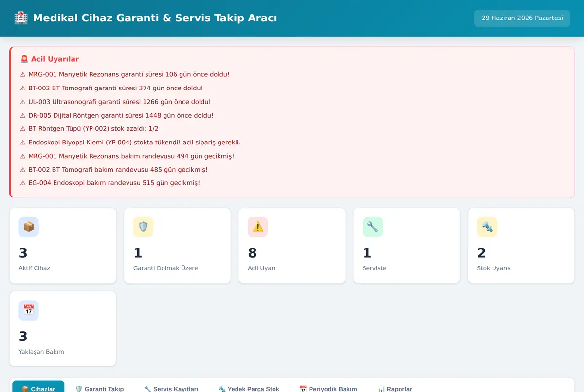Click the Acil Uyarılar heading
Viewport: 584px width, 392px height.
coord(55,59)
